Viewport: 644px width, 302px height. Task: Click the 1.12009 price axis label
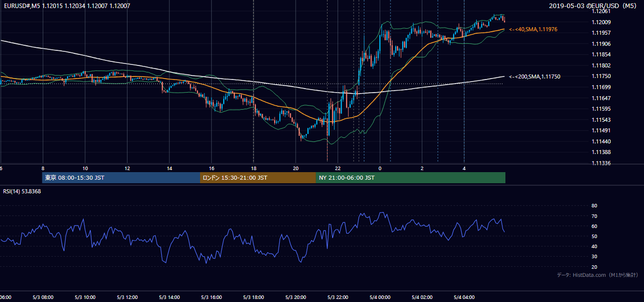tap(601, 22)
